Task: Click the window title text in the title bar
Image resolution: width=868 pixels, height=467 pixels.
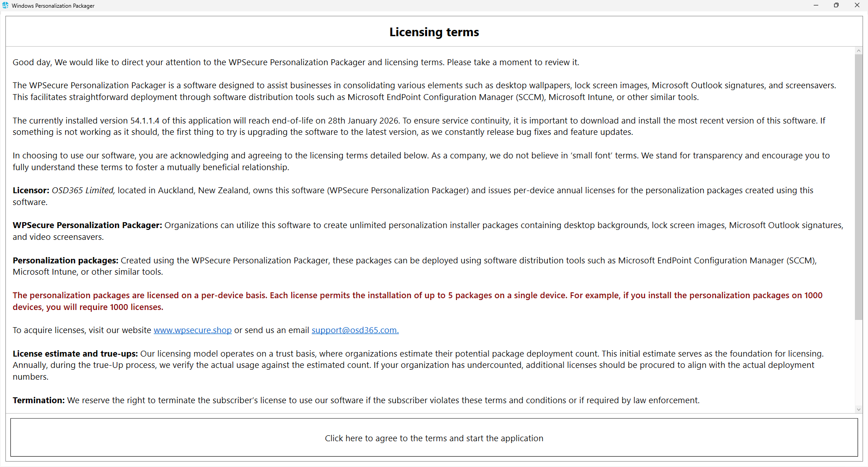Action: tap(53, 6)
